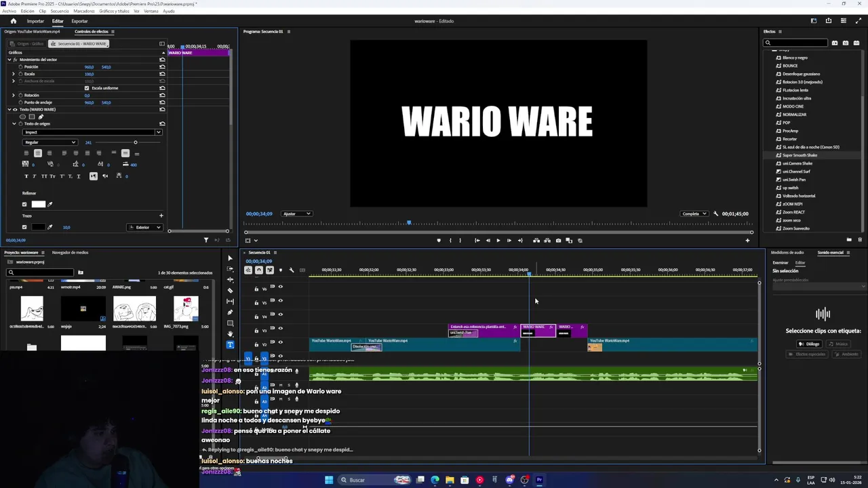Create new custom bin in Effects panel
Viewport: 868px width, 488px height.
click(849, 239)
